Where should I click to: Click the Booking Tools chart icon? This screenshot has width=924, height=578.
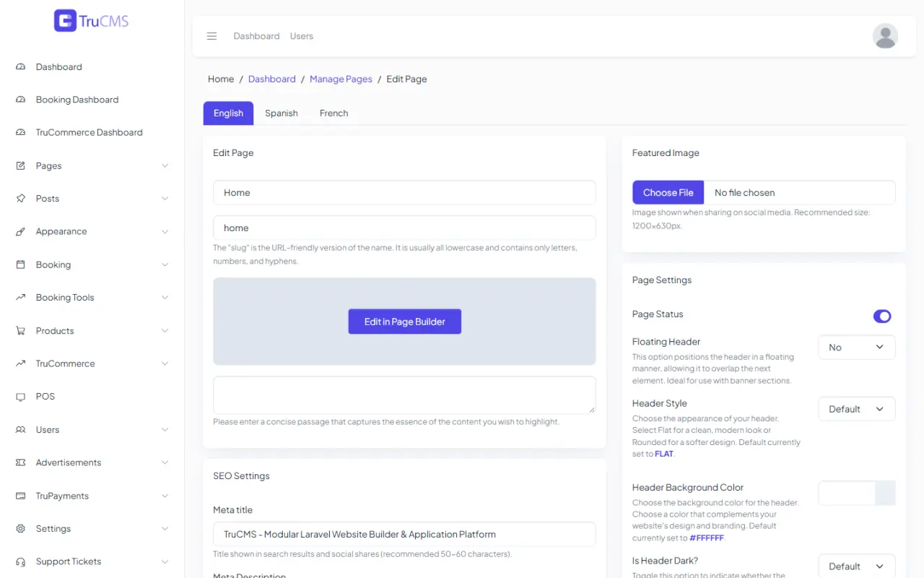pyautogui.click(x=21, y=298)
